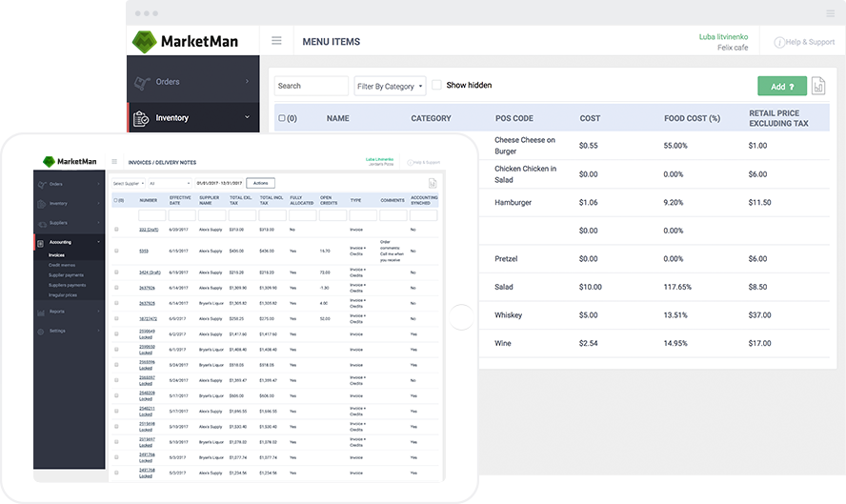846x504 pixels.
Task: Export menu items via the spreadsheet icon
Action: pyautogui.click(x=818, y=86)
